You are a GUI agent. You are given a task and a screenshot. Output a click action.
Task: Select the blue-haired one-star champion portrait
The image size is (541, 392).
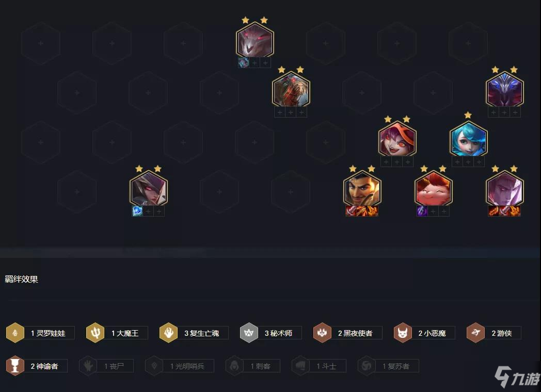(469, 139)
